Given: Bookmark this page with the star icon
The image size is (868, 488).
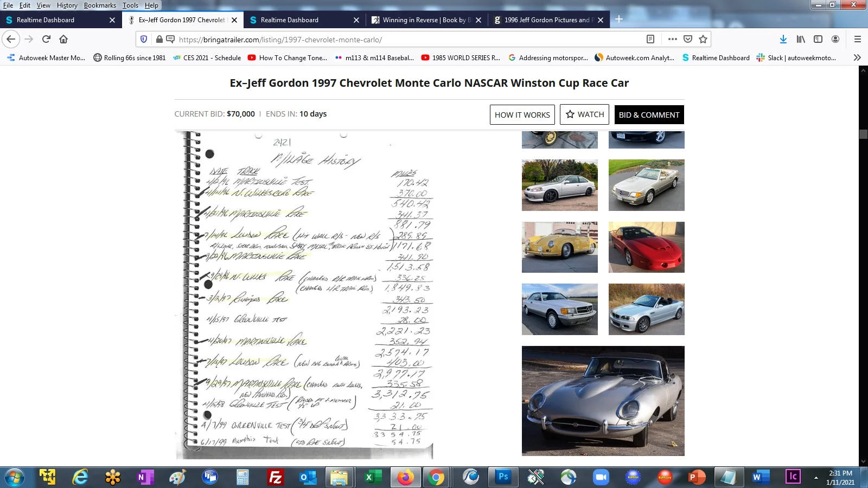Looking at the screenshot, I should coord(702,39).
